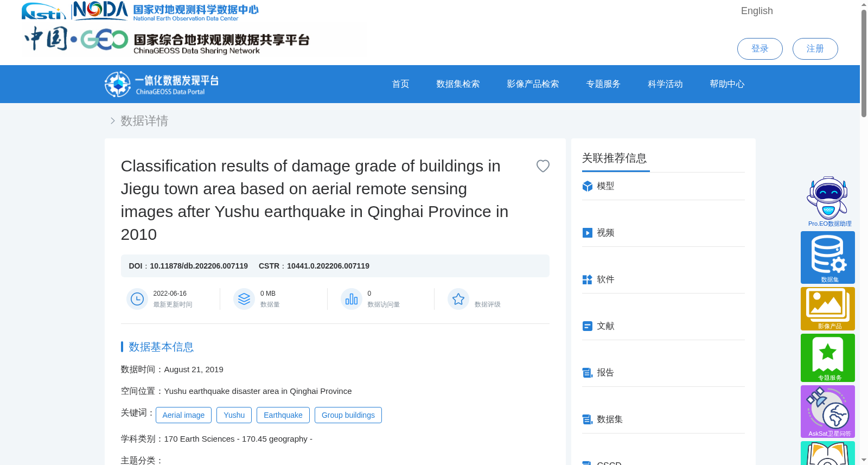This screenshot has height=465, width=868.
Task: Open the 帮助中心 menu item
Action: (727, 84)
